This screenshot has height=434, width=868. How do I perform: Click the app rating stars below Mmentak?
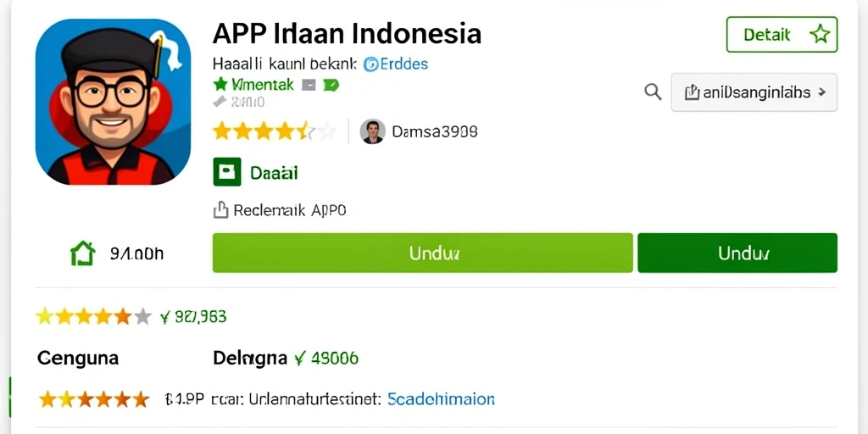click(275, 131)
